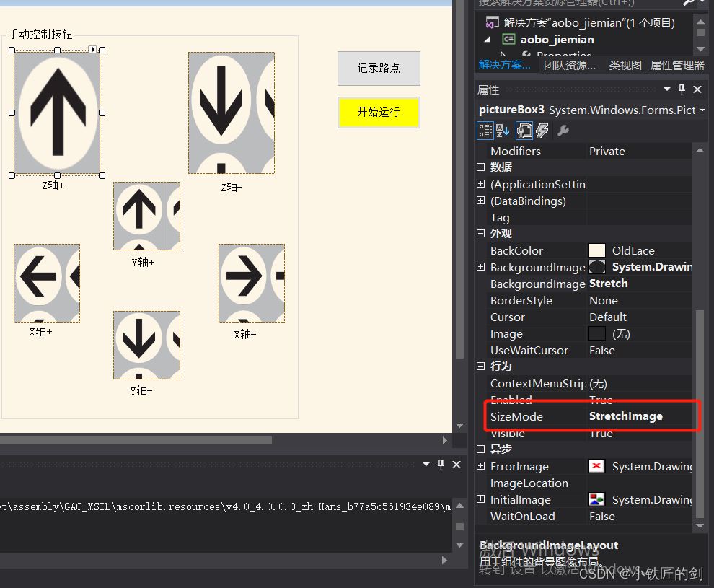
Task: Select the X轴- right arrow picture box
Action: [x=252, y=284]
